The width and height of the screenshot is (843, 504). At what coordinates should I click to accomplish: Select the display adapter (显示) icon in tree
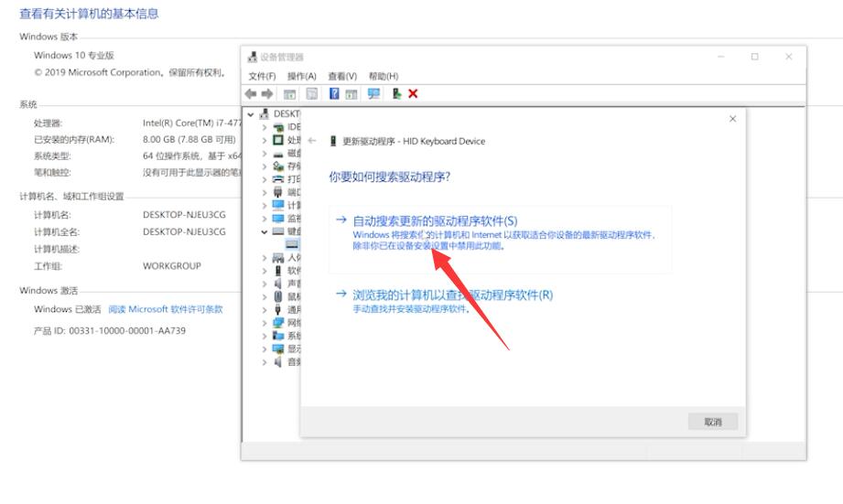[278, 349]
